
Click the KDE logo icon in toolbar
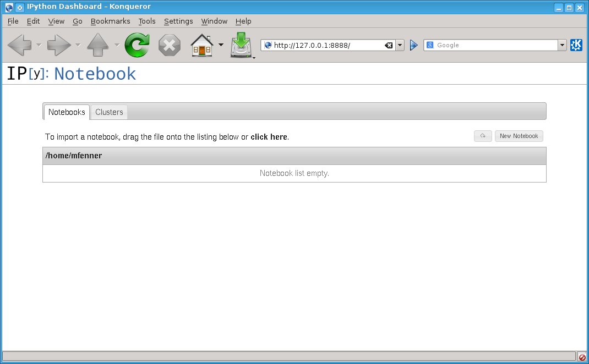point(576,45)
